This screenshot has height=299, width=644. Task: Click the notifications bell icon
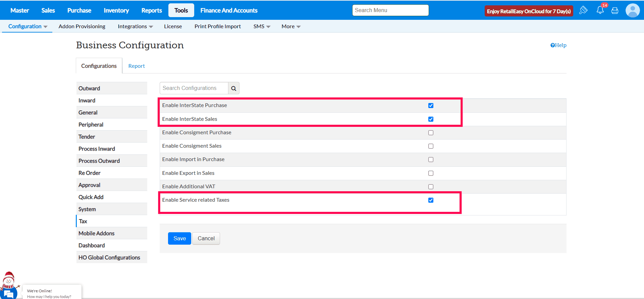[600, 10]
